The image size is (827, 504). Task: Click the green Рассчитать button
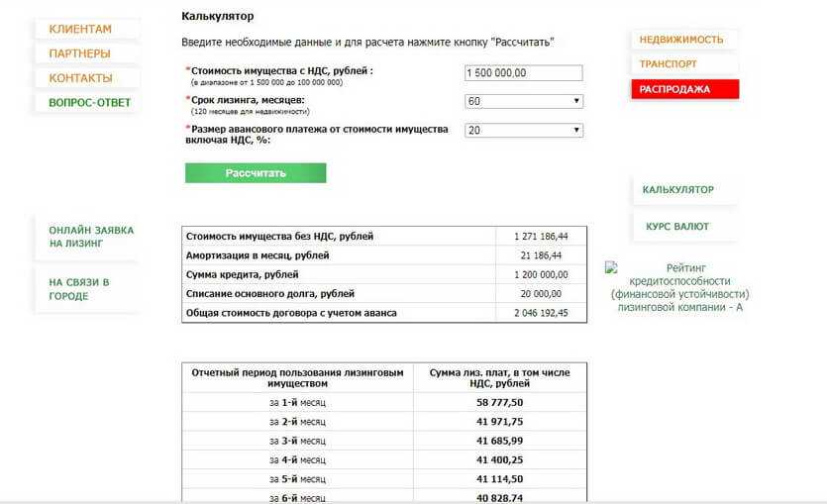tap(256, 173)
